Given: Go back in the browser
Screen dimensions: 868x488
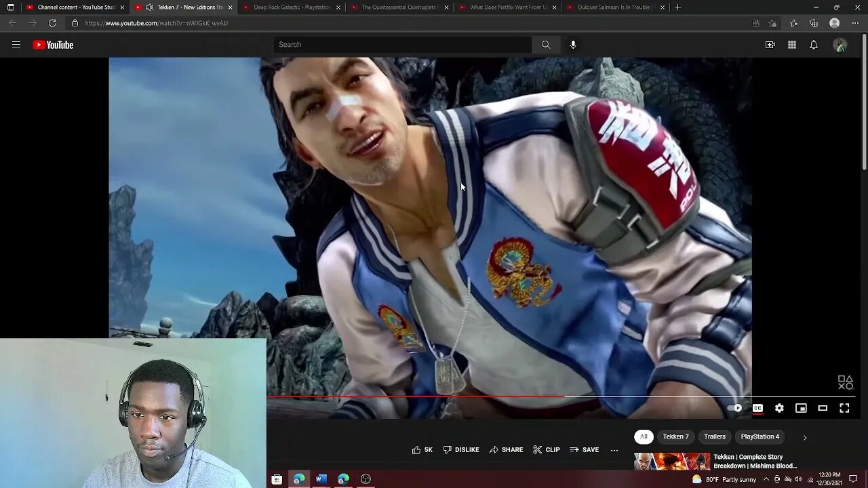Looking at the screenshot, I should 12,23.
